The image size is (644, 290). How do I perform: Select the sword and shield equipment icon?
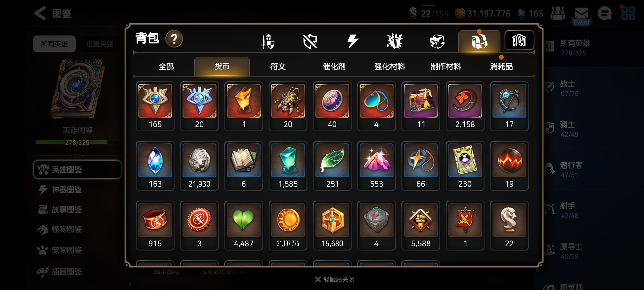coord(268,41)
